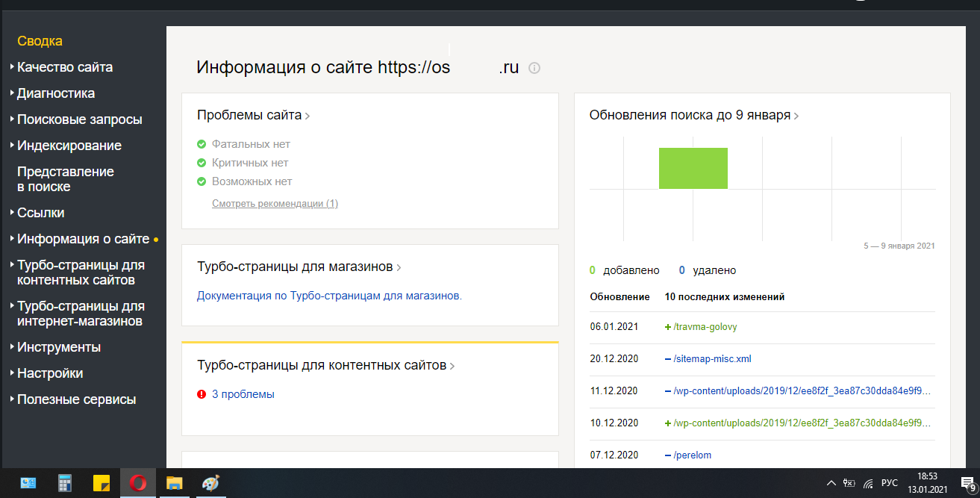Open Opera browser from the taskbar
980x498 pixels.
[x=138, y=483]
